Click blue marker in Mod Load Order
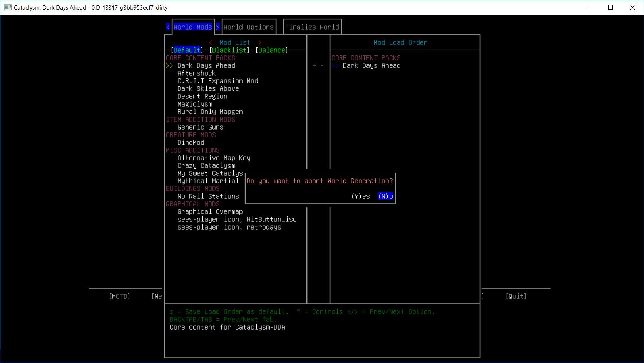Screen dimensions: 644x363 [x=335, y=66]
